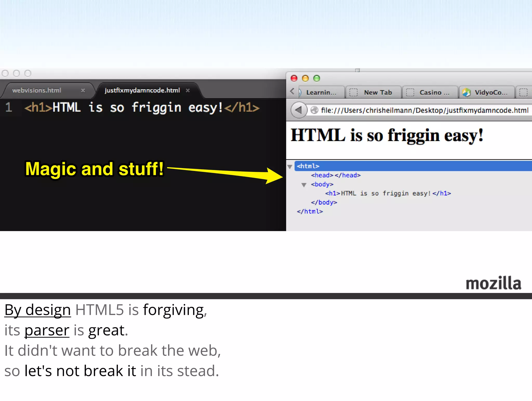
Task: Select the </html> closing tag row
Action: (x=310, y=211)
